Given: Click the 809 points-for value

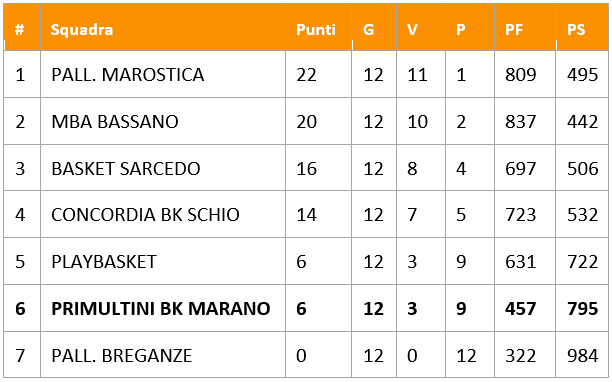Looking at the screenshot, I should pos(521,75).
